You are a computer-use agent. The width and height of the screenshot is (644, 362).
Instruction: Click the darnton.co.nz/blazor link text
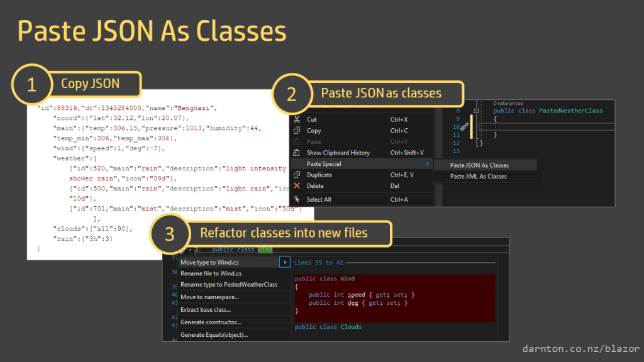(580, 348)
